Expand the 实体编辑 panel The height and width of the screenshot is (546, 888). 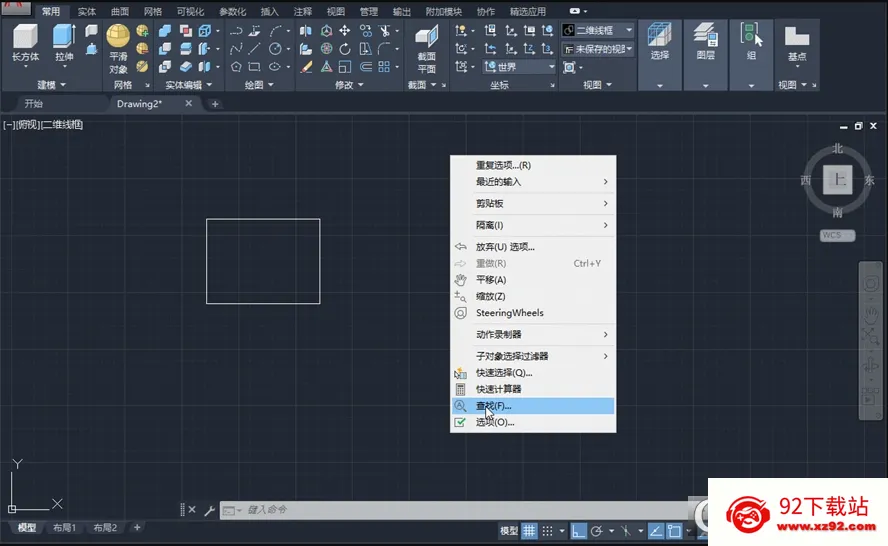pos(189,85)
